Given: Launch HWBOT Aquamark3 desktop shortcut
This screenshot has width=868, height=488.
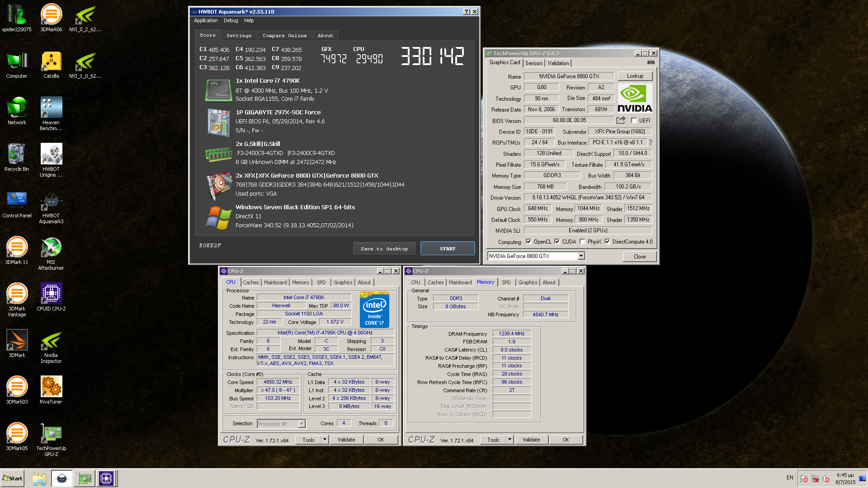Looking at the screenshot, I should point(51,207).
